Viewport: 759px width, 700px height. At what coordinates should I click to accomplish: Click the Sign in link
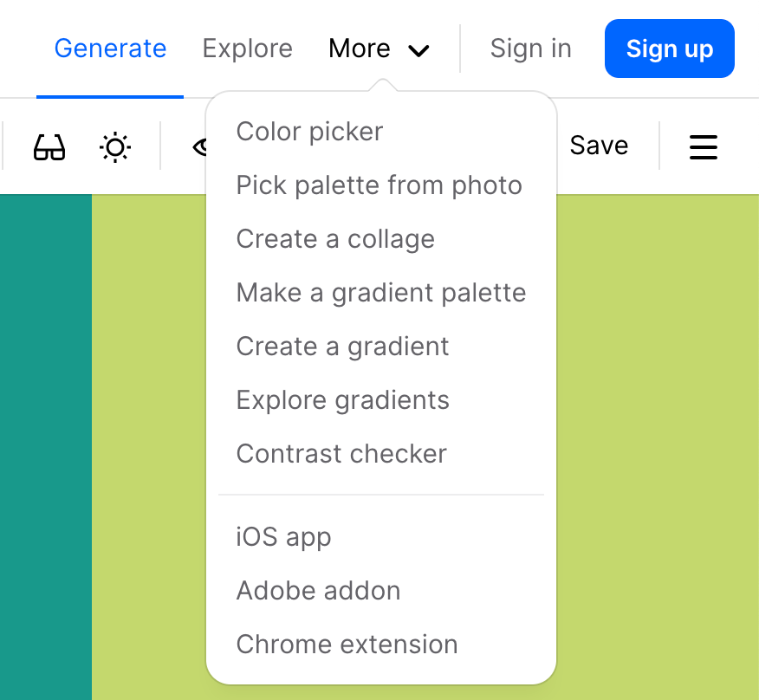[x=530, y=49]
